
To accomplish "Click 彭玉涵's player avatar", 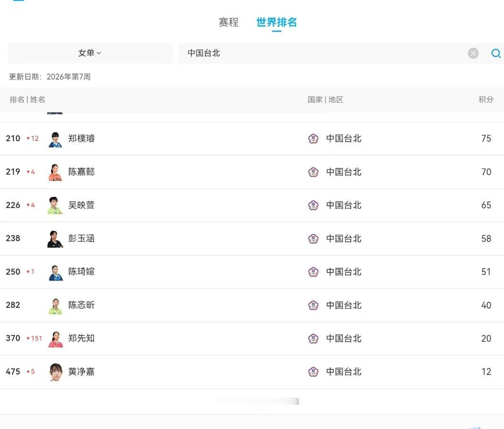I will coord(55,239).
